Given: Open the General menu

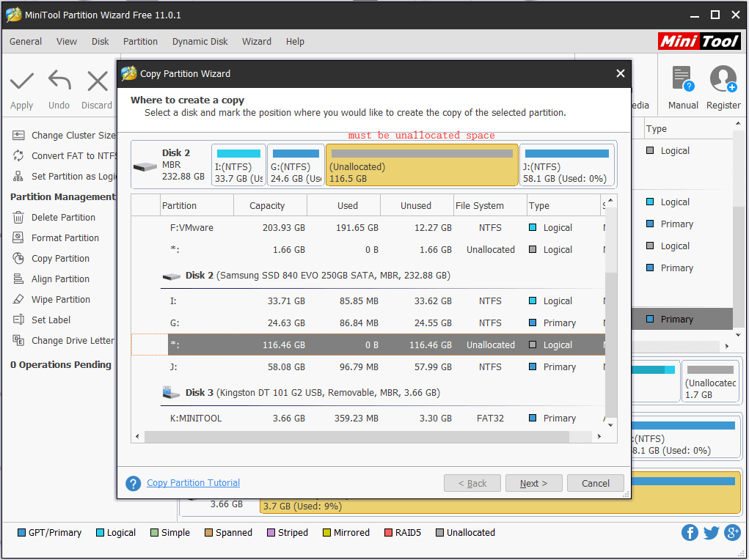Looking at the screenshot, I should pos(26,42).
